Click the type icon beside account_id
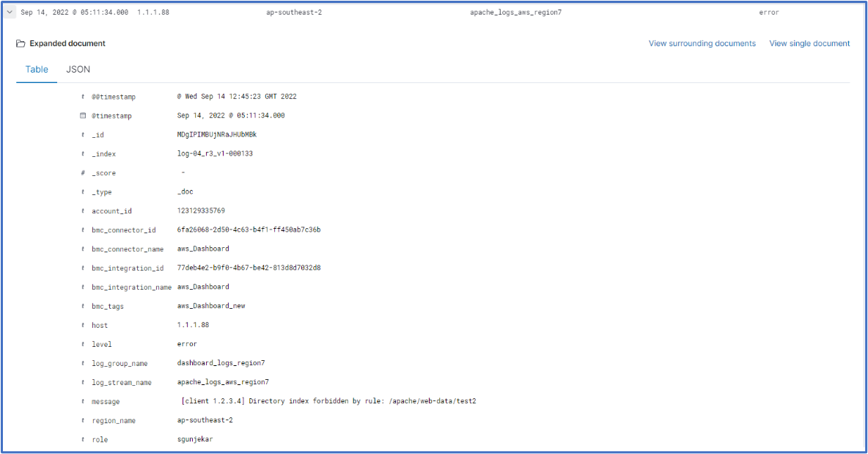This screenshot has height=454, width=868. tap(83, 210)
